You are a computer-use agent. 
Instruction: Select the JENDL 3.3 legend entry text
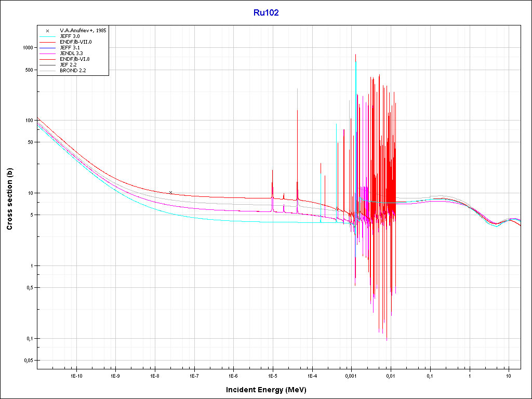72,53
